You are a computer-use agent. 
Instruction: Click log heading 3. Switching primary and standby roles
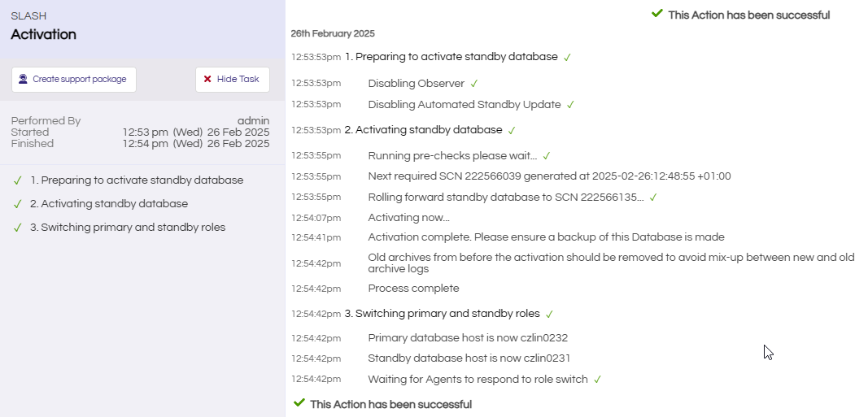click(442, 314)
